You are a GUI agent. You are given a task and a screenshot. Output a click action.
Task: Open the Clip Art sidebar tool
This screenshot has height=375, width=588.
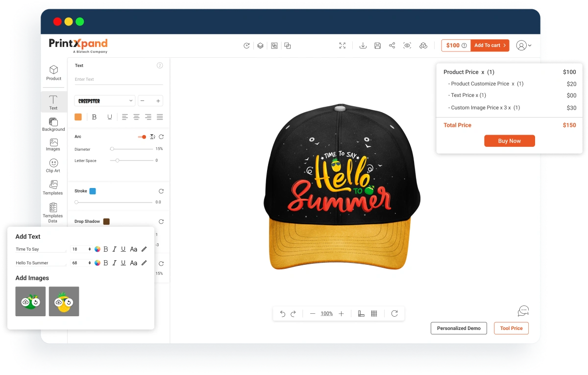(53, 165)
